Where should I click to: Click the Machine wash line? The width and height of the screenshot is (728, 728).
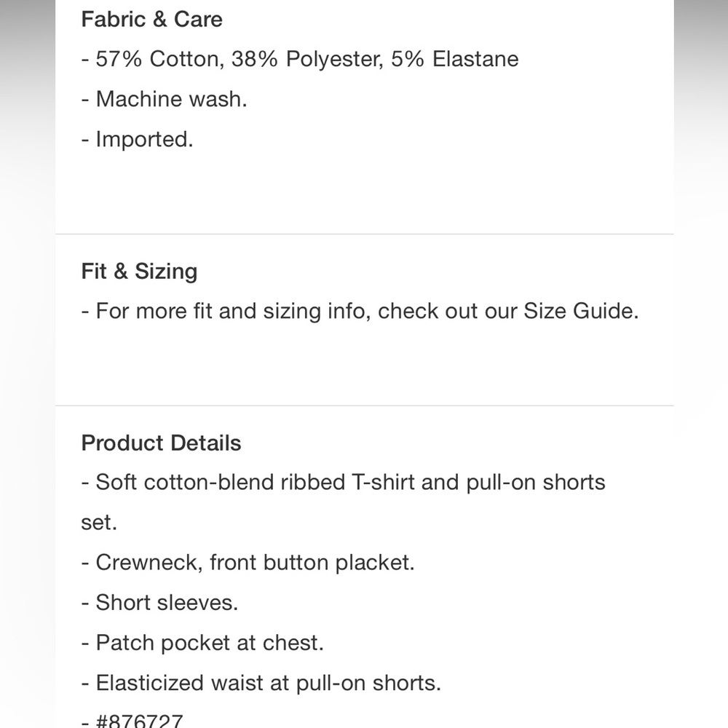coord(165,99)
